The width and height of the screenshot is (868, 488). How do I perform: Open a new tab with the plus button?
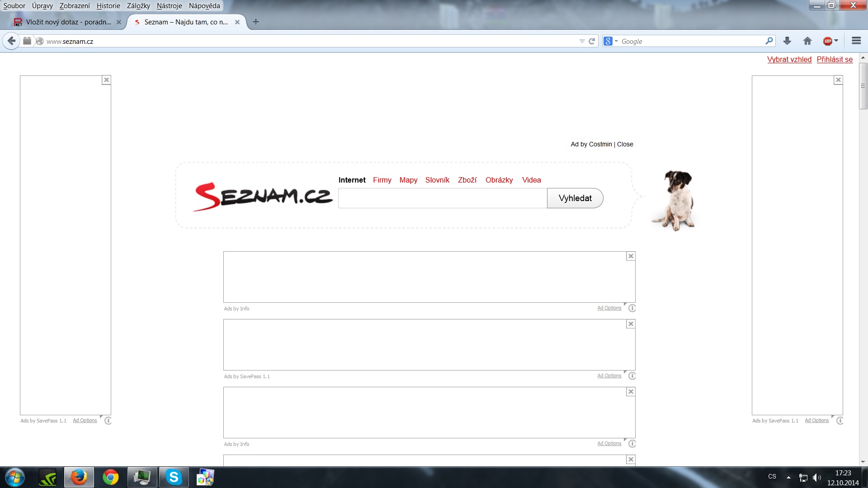tap(256, 22)
